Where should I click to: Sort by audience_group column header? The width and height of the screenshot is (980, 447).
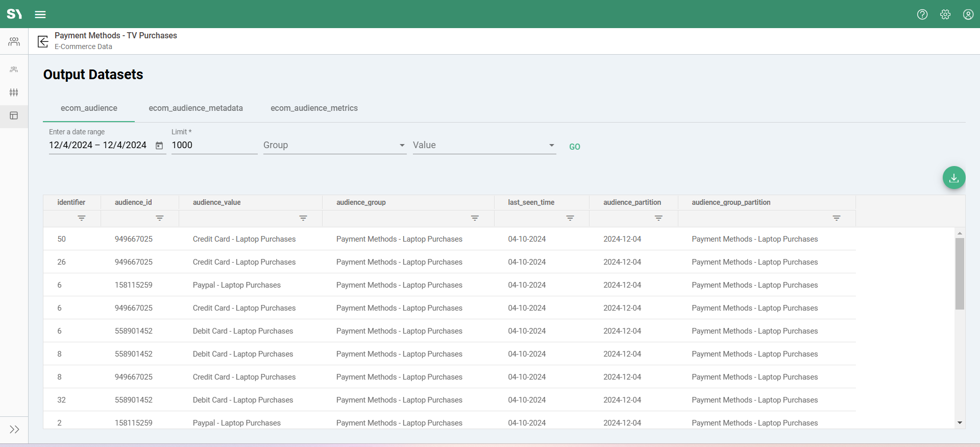click(x=361, y=202)
